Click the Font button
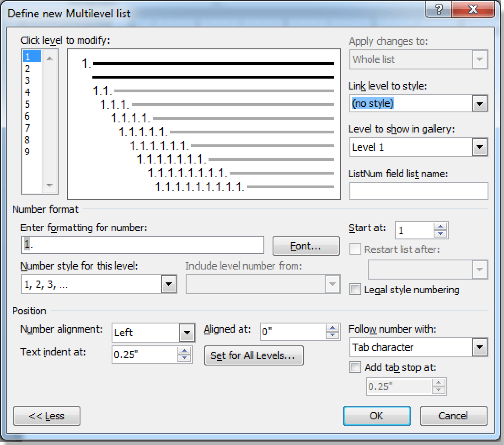504x445 pixels. [306, 246]
